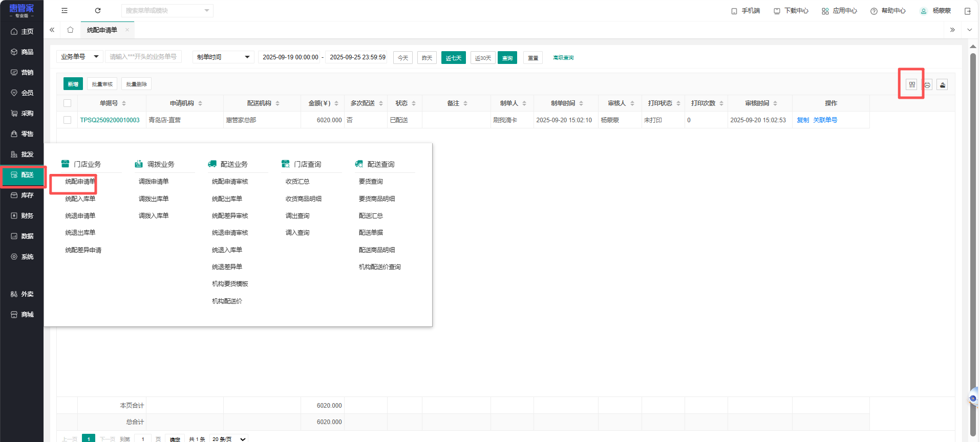
Task: Select 调拨申请单 menu item
Action: point(154,182)
